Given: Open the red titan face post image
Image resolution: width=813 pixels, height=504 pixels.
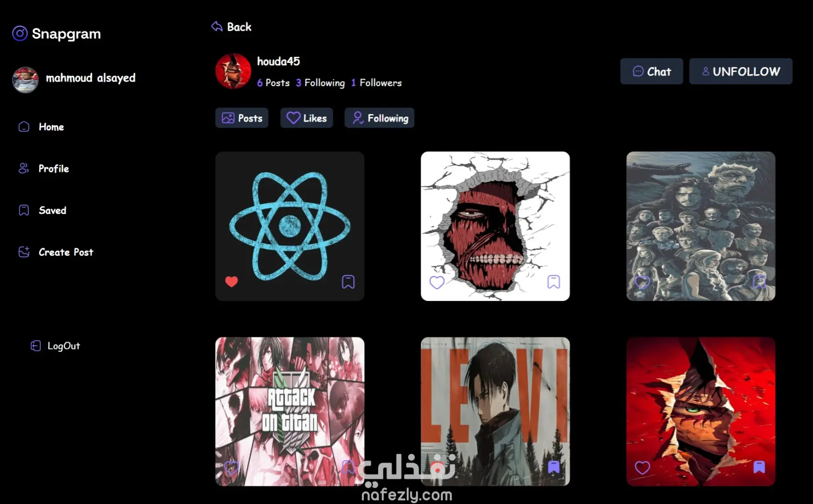Looking at the screenshot, I should pos(495,226).
